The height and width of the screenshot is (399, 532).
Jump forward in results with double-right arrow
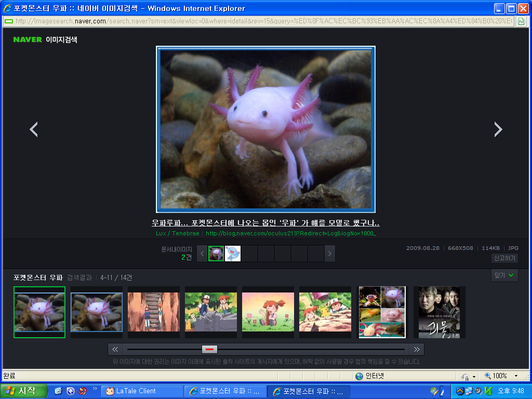point(416,349)
